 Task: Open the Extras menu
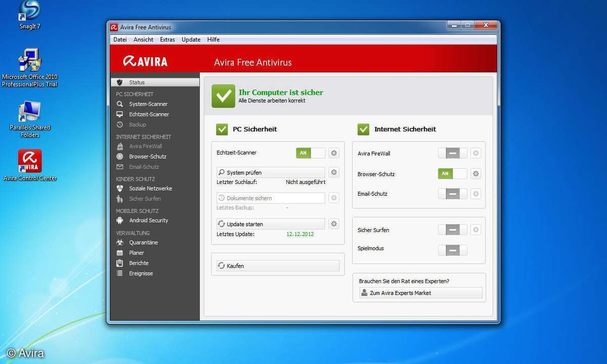click(167, 39)
